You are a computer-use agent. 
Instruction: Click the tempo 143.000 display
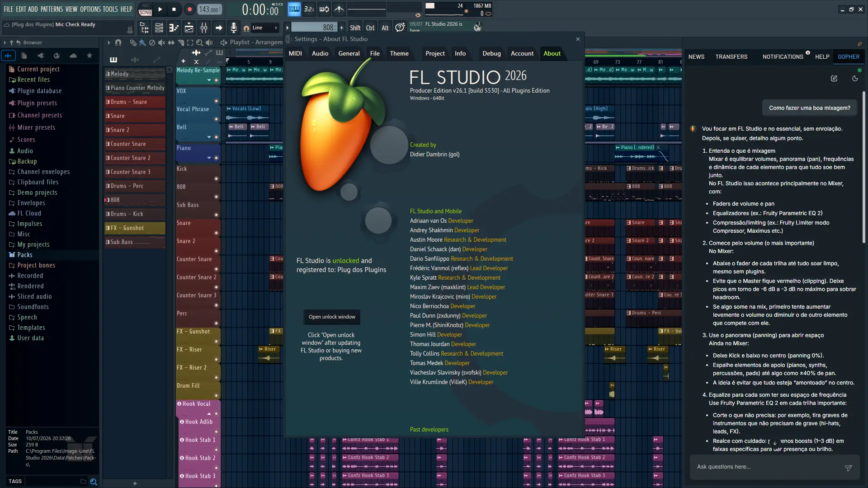pos(210,9)
